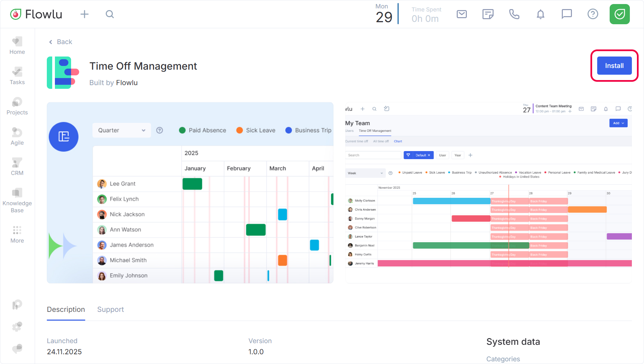Open the search magnifier icon
This screenshot has height=364, width=644.
click(x=110, y=14)
